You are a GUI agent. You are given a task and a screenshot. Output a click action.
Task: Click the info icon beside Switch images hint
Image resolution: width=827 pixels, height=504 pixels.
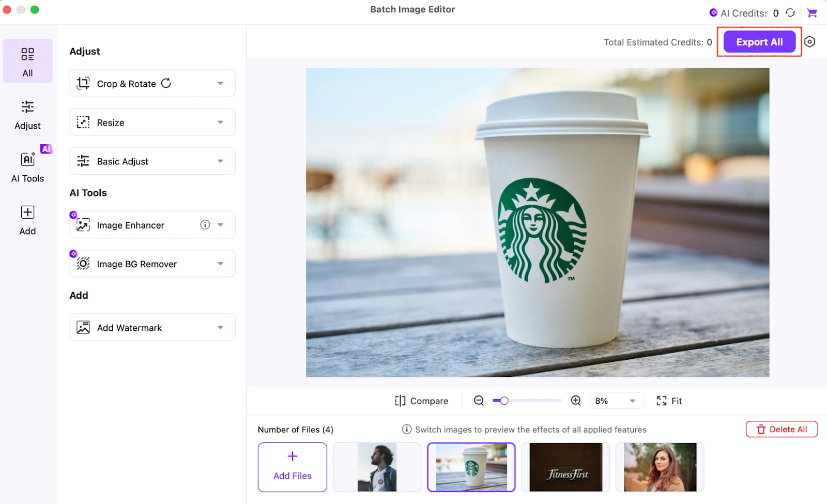[407, 429]
